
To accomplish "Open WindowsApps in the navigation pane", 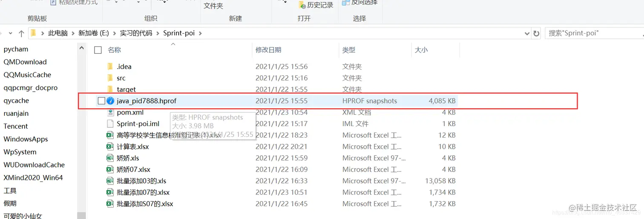I will (x=26, y=139).
